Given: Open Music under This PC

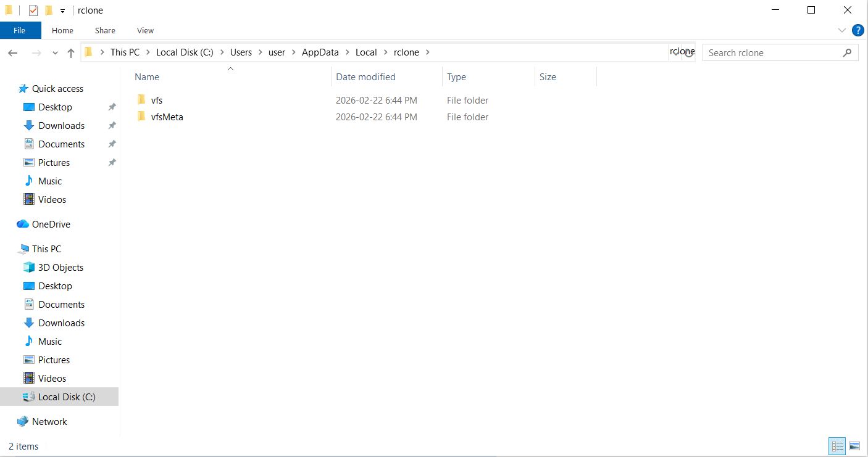Looking at the screenshot, I should [49, 341].
